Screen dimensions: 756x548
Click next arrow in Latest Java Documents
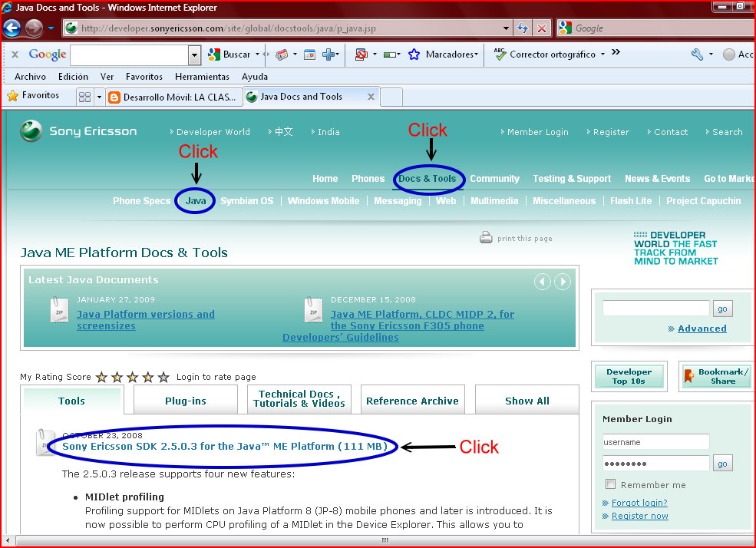pyautogui.click(x=562, y=282)
